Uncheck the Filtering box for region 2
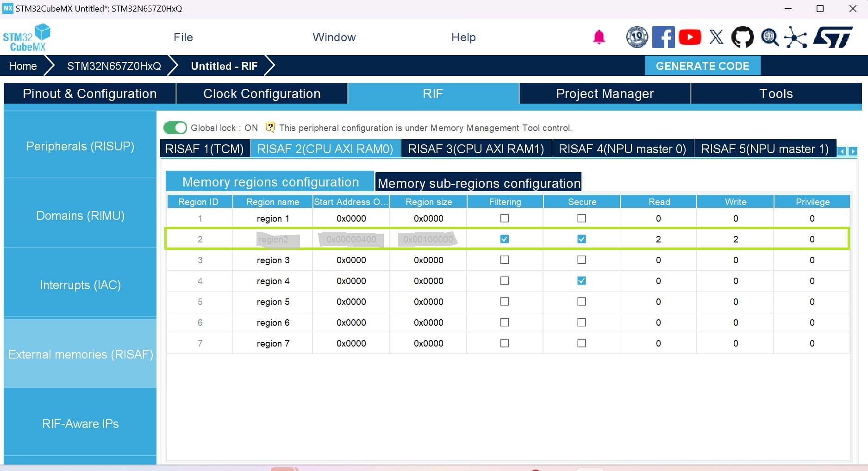868x471 pixels. tap(505, 239)
